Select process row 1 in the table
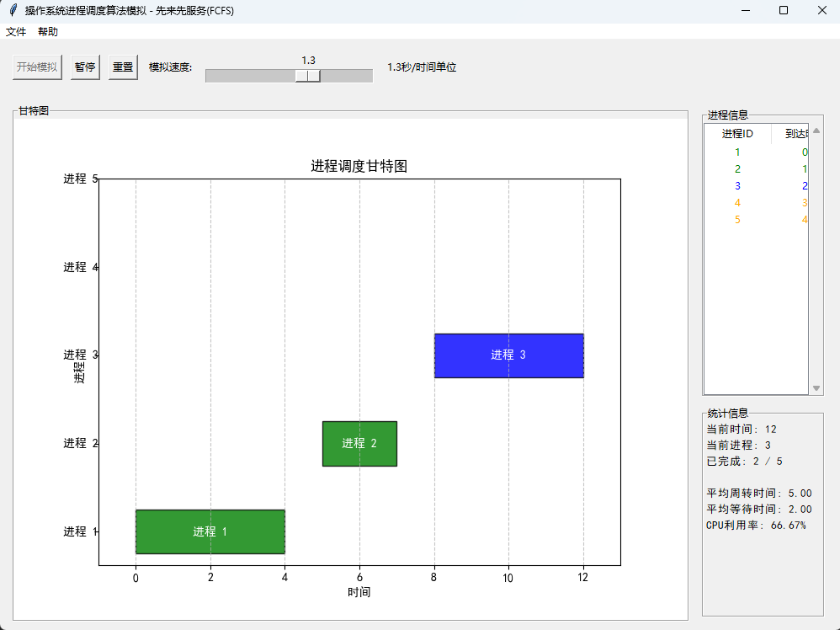The height and width of the screenshot is (630, 840). point(756,152)
